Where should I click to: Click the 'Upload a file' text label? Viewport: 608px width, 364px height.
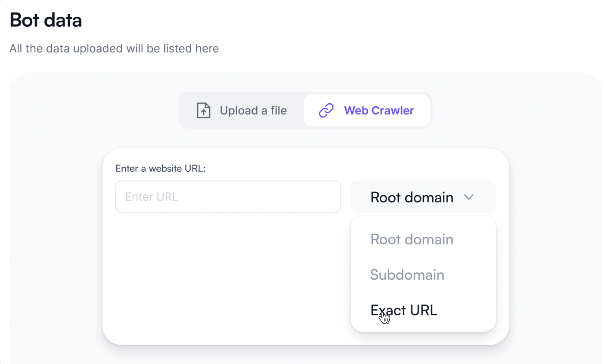click(x=253, y=111)
